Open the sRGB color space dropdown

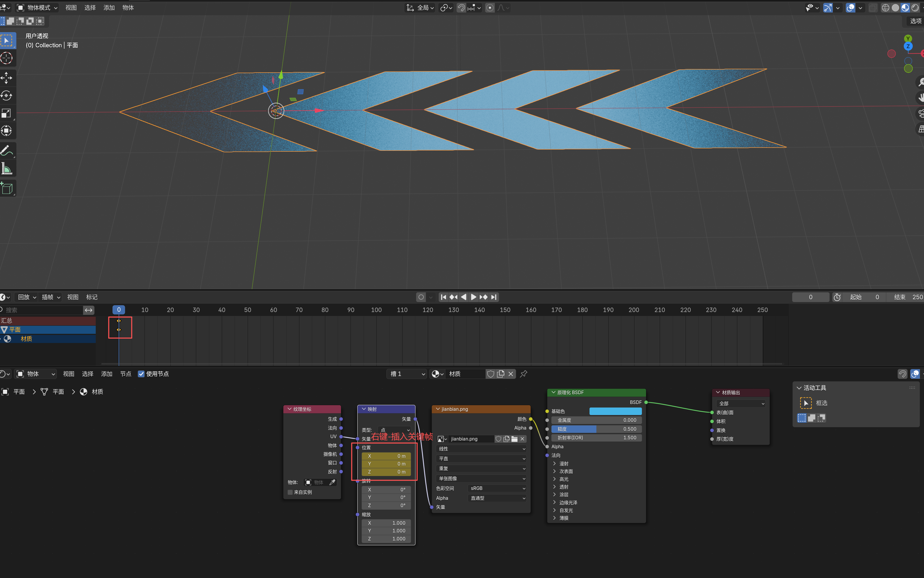(x=497, y=488)
